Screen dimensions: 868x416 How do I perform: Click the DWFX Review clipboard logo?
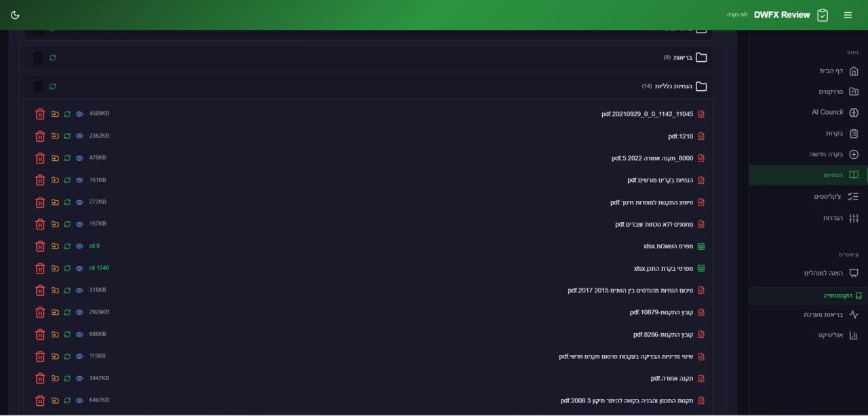pos(823,15)
